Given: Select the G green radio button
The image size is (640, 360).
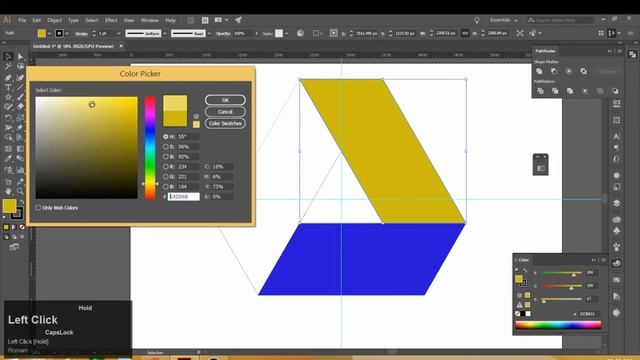Looking at the screenshot, I should pyautogui.click(x=166, y=177).
